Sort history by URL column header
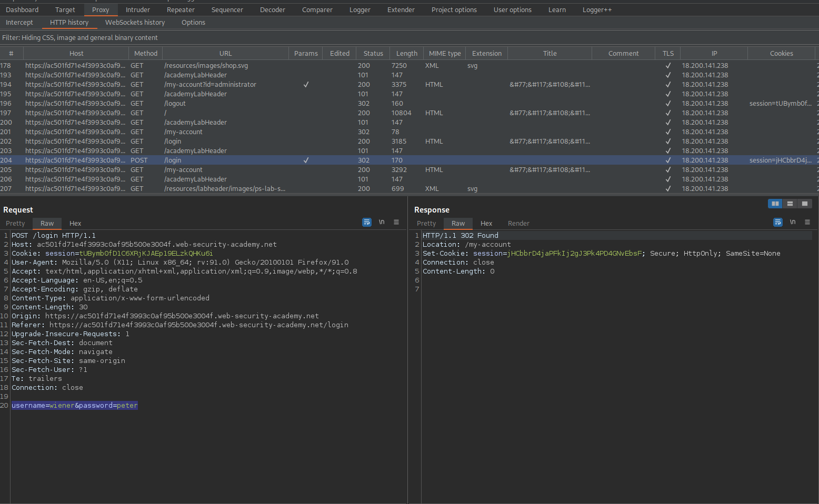This screenshot has width=819, height=504. (x=226, y=54)
